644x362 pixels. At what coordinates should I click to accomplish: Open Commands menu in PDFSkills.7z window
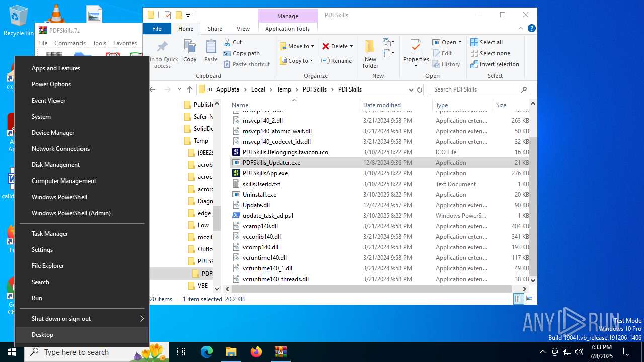(x=70, y=43)
